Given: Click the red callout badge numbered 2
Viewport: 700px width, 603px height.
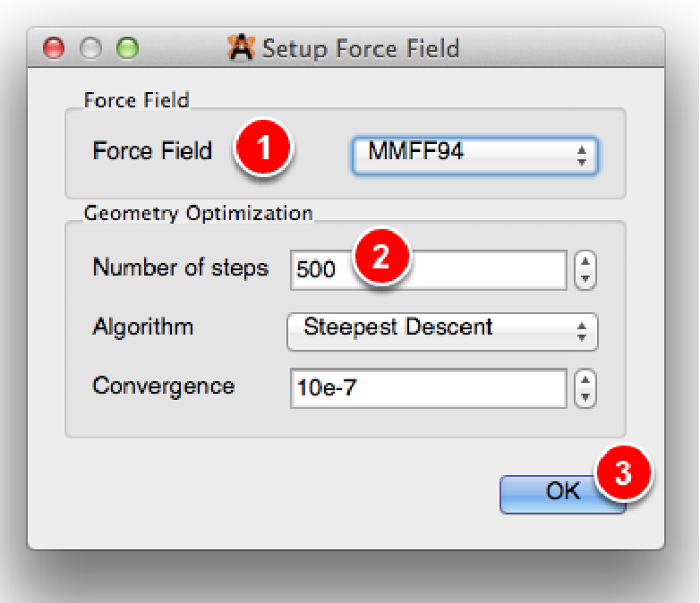Looking at the screenshot, I should [x=380, y=258].
